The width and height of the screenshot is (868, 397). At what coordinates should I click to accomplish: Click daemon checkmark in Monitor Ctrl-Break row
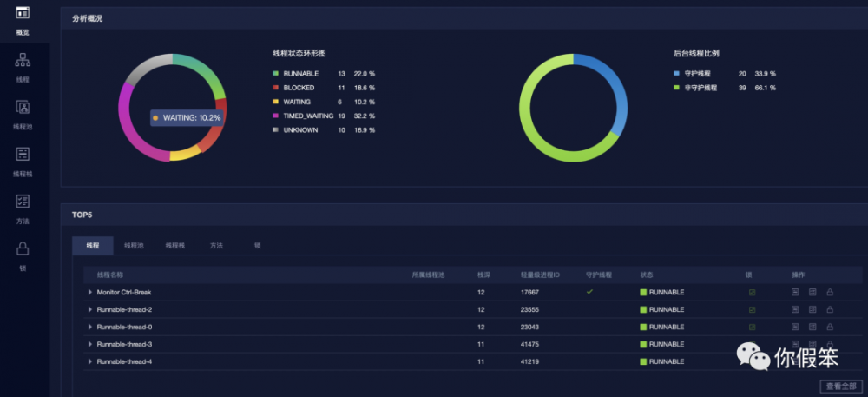[x=589, y=292]
